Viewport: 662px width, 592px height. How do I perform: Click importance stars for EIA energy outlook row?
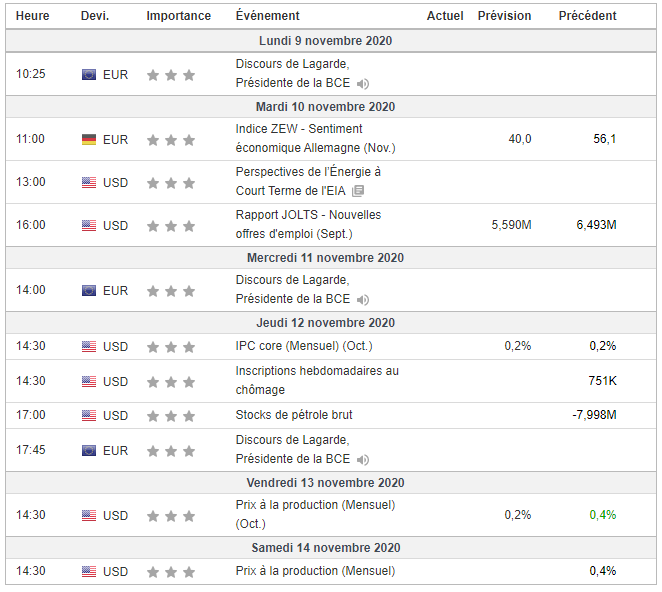pyautogui.click(x=171, y=183)
